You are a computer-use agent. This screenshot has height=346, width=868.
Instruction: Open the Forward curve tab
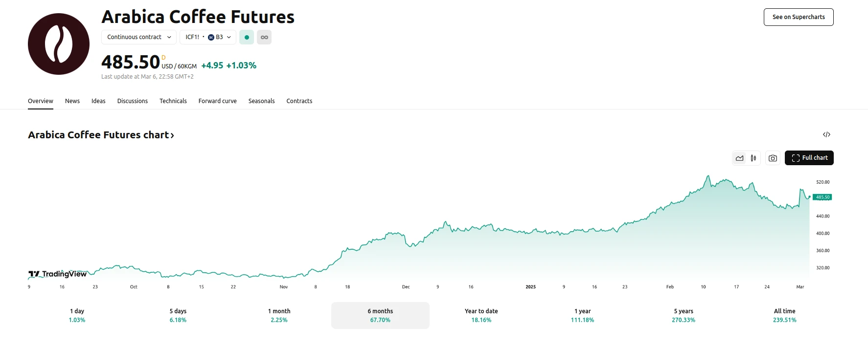217,101
